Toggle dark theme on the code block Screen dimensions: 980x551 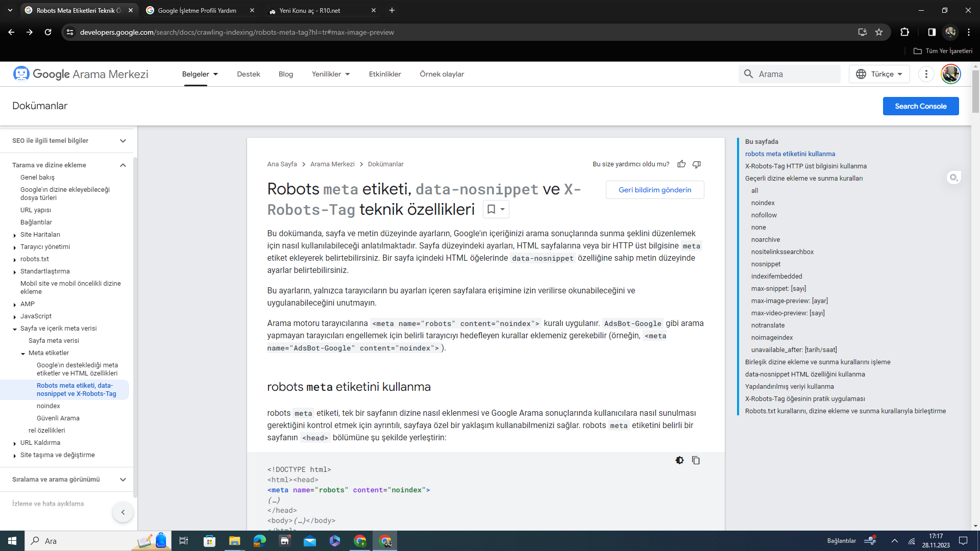(679, 460)
